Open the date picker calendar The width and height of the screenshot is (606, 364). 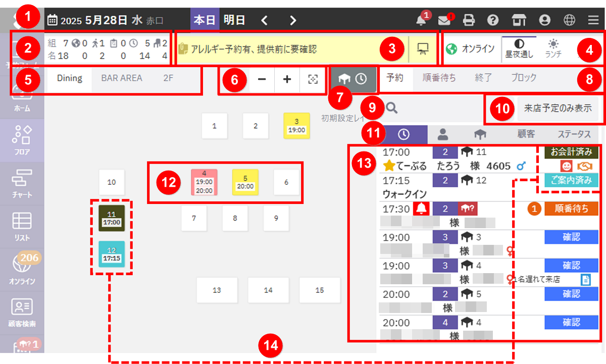(x=53, y=20)
